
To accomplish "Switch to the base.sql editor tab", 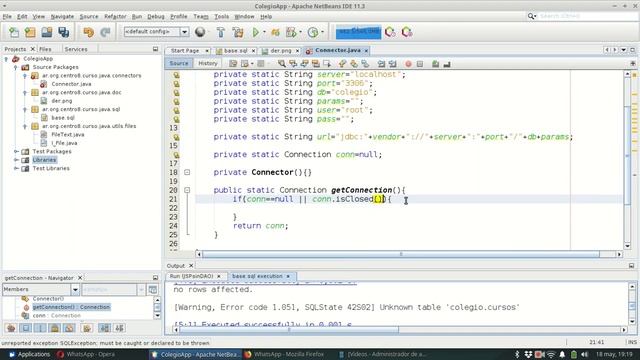I will pyautogui.click(x=236, y=51).
